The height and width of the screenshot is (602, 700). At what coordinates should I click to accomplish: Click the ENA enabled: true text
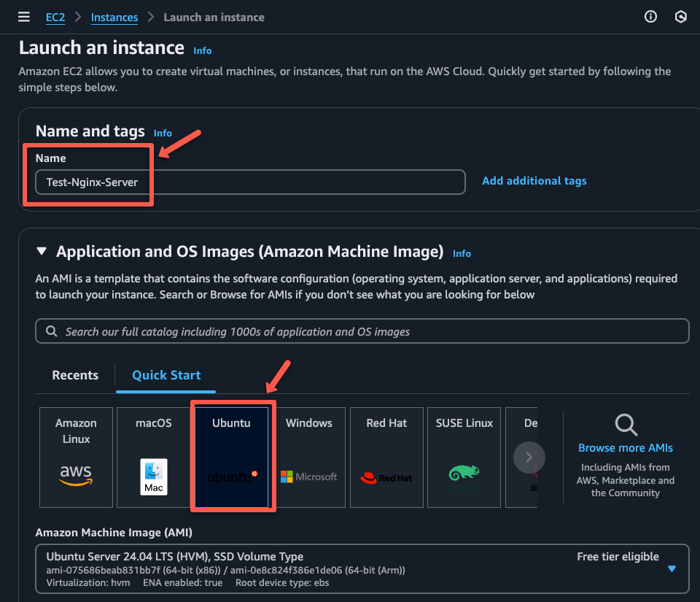click(x=182, y=583)
